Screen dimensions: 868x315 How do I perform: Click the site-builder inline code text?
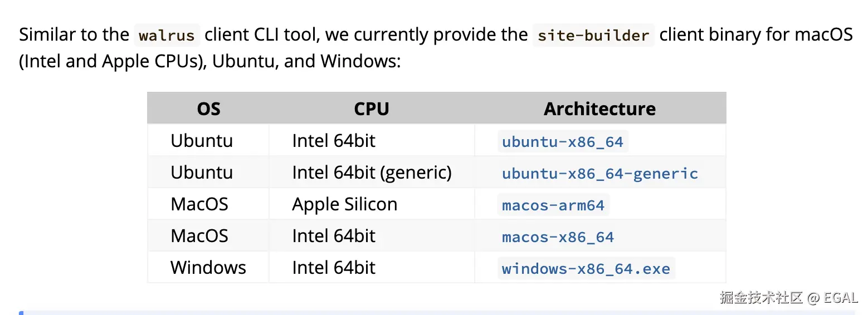[593, 36]
